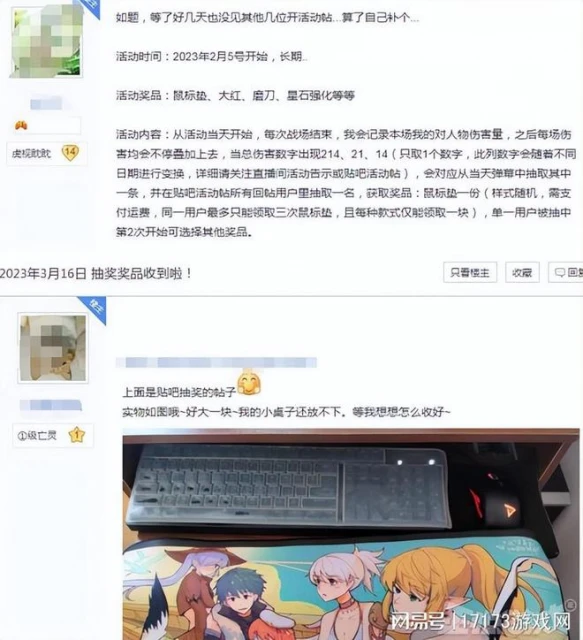This screenshot has width=583, height=640.
Task: Click the 楼主 ribbon on the second post
Action: click(x=95, y=309)
